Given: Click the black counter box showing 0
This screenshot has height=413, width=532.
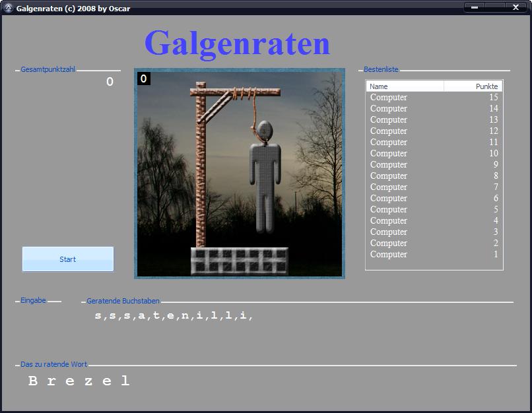Looking at the screenshot, I should click(144, 79).
